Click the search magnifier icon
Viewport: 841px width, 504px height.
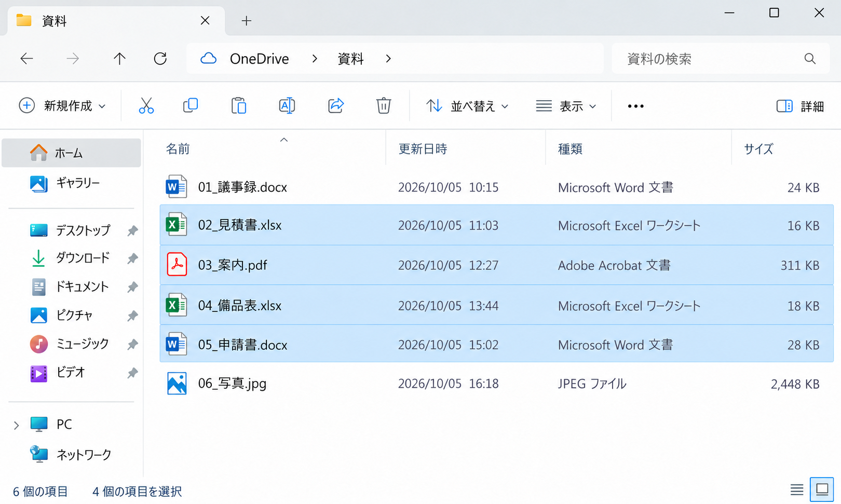point(810,59)
